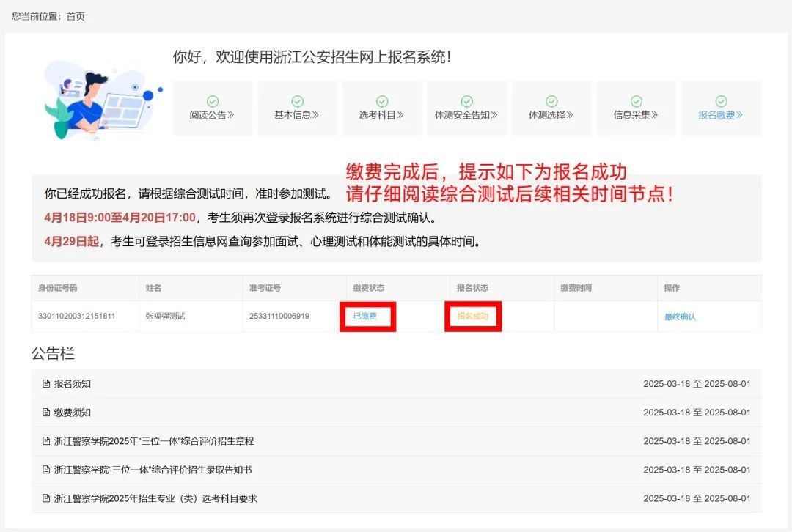Click green checkmark above 报名缴费

(x=722, y=101)
